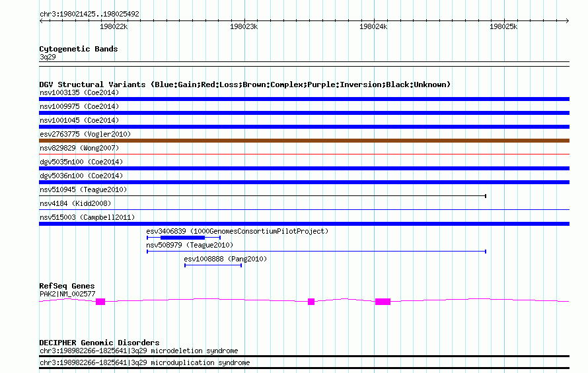Click the 198022k ruler position label

[x=114, y=26]
